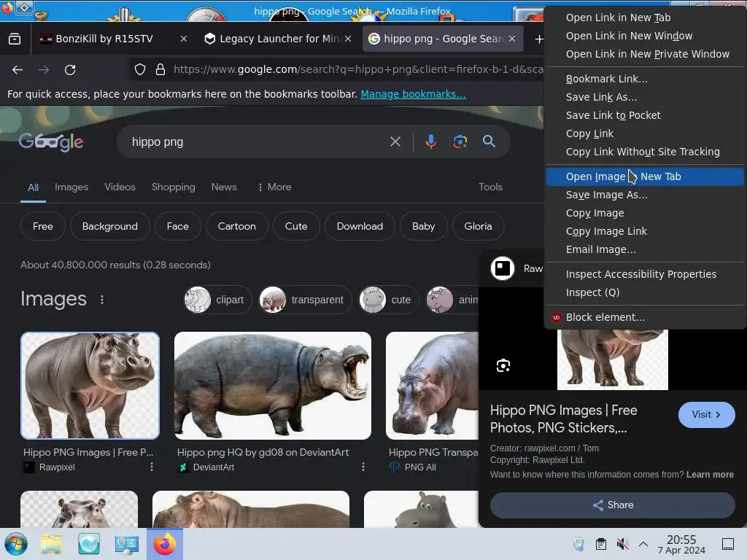This screenshot has width=747, height=560.
Task: Click the Google doodle logo
Action: (51, 141)
